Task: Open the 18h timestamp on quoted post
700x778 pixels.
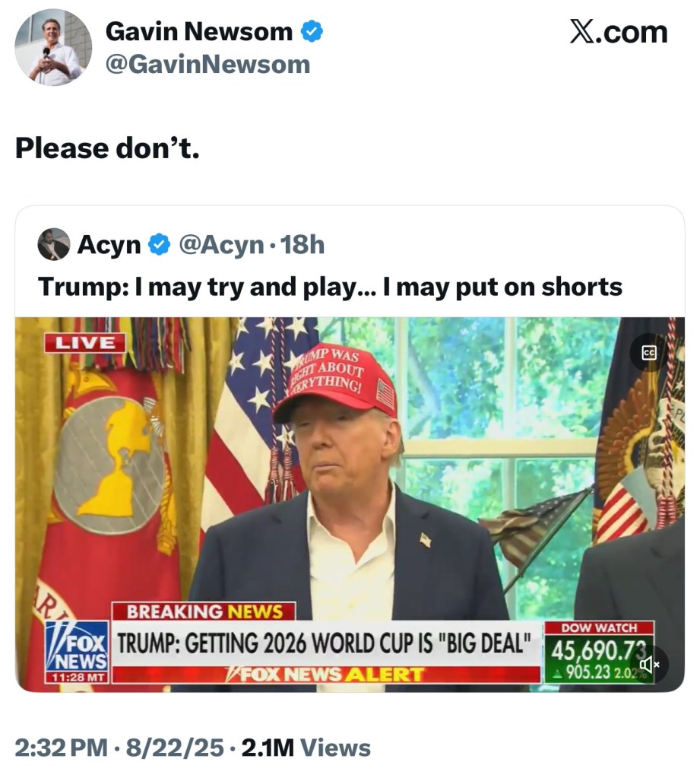Action: (x=302, y=245)
